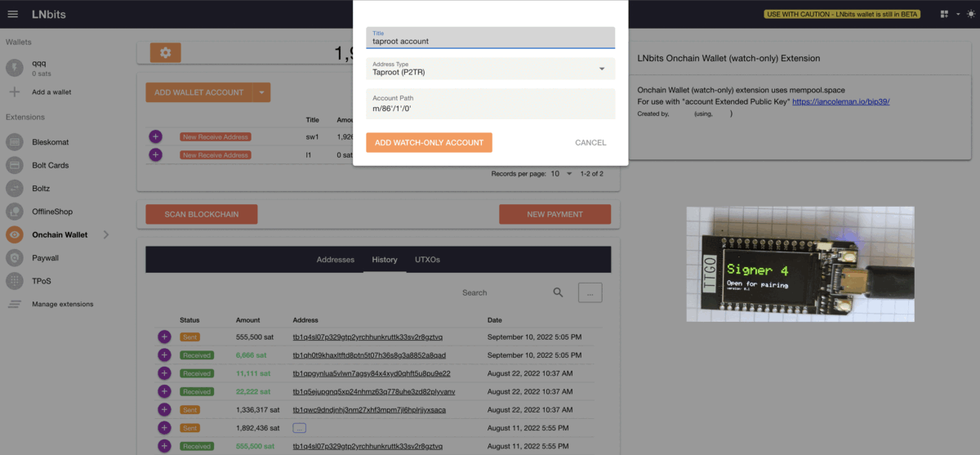Click the orange settings gear button

[x=166, y=52]
